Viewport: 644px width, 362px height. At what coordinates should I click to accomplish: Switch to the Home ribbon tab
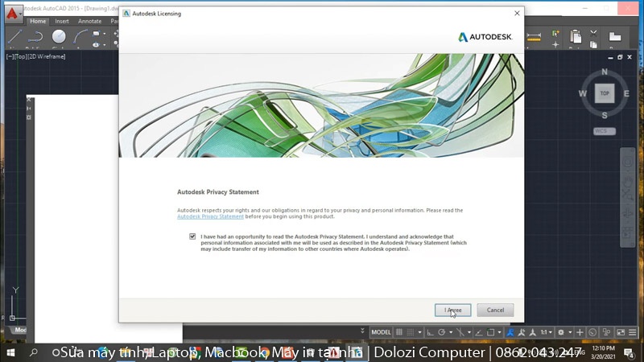coord(38,21)
